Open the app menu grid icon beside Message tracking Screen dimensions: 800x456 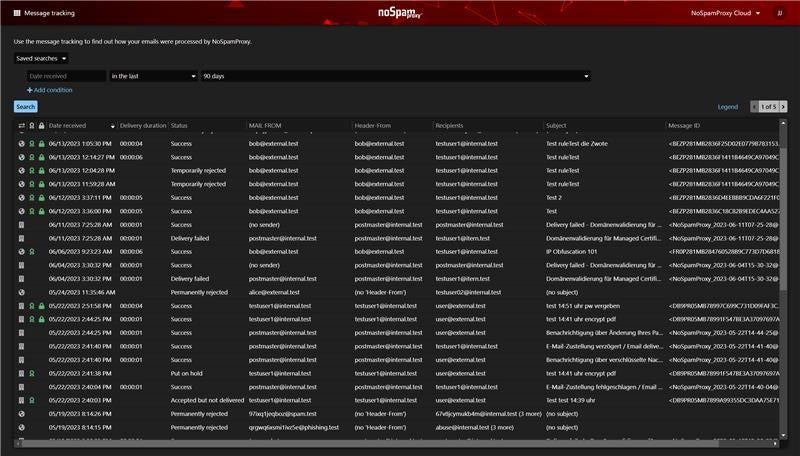(17, 13)
